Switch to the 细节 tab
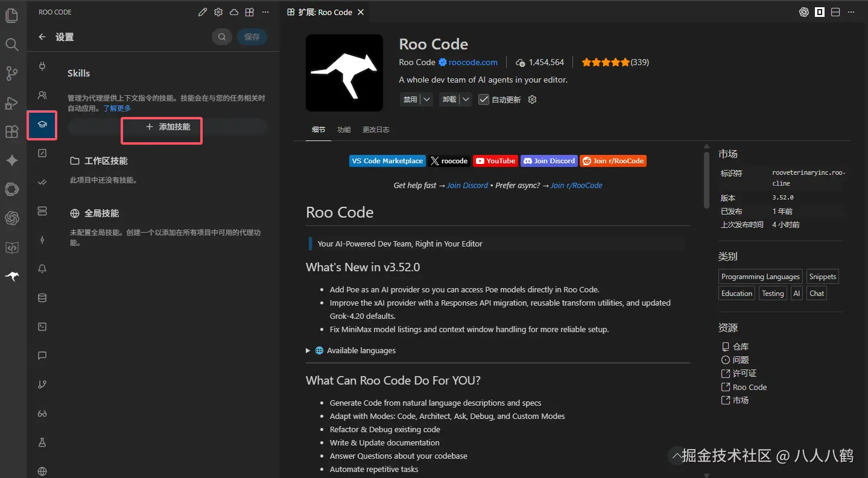Viewport: 868px width, 478px height. point(318,130)
